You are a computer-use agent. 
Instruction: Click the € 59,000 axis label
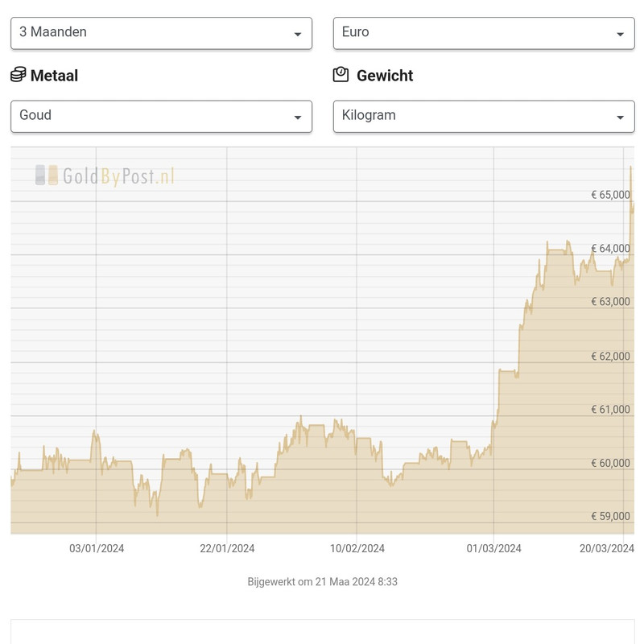610,516
